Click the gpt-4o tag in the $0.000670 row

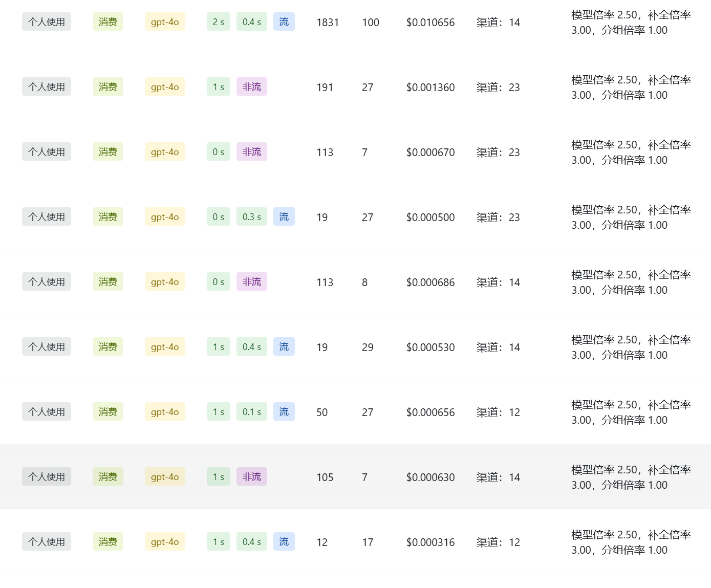pos(165,152)
